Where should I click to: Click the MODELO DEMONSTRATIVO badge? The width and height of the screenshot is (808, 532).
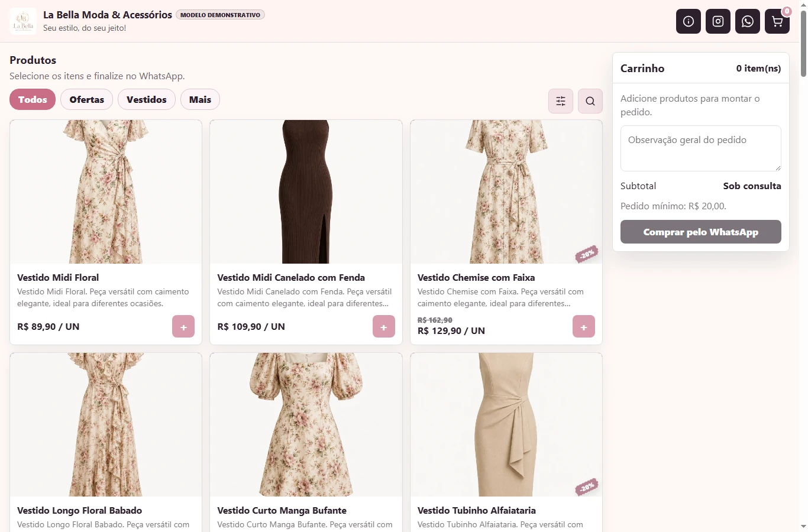pyautogui.click(x=221, y=15)
